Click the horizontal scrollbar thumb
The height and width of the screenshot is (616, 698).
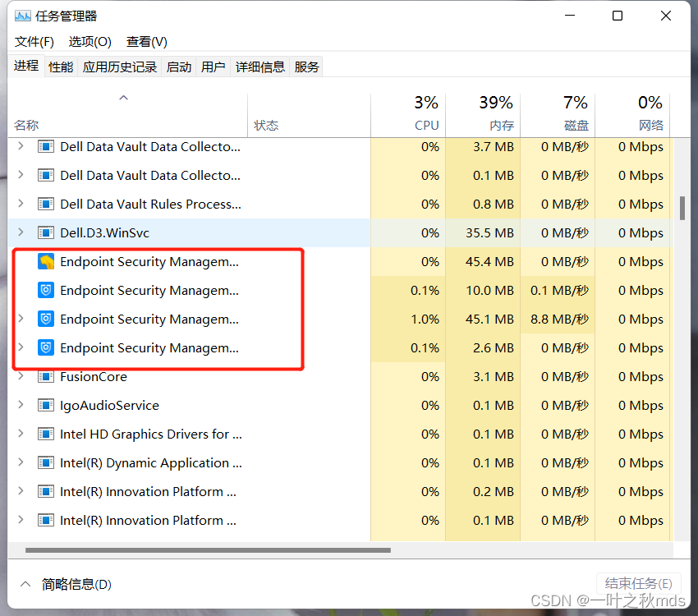[208, 550]
